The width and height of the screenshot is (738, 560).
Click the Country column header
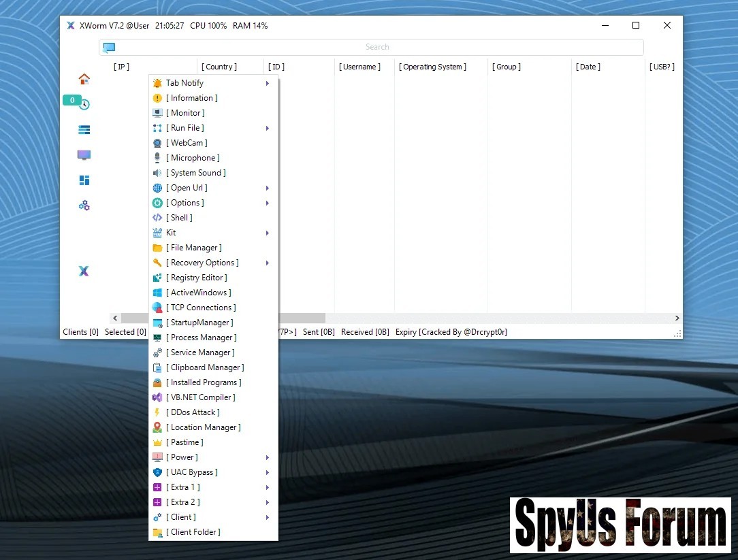click(x=219, y=67)
